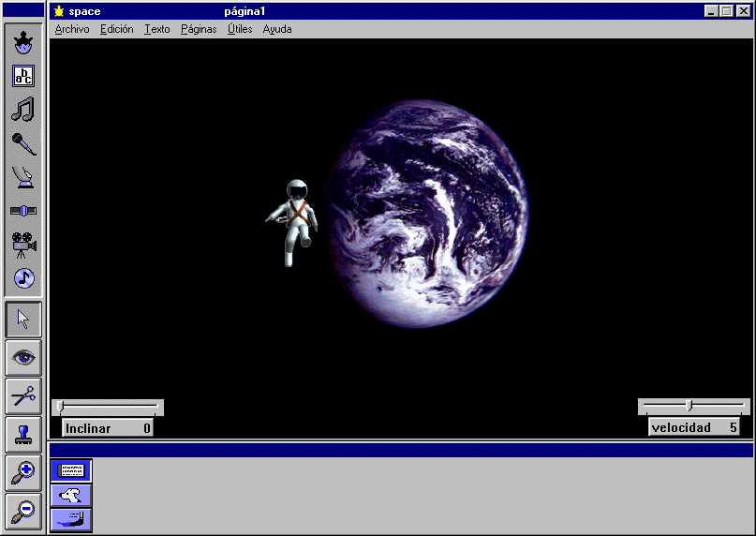This screenshot has height=536, width=756.
Task: Open the melody music note tool
Action: pyautogui.click(x=23, y=110)
